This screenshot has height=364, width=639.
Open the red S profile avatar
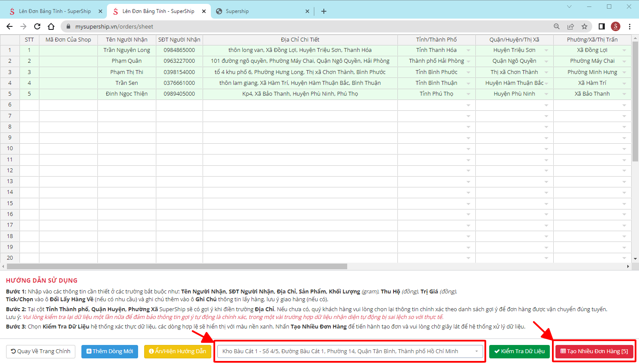pyautogui.click(x=616, y=26)
